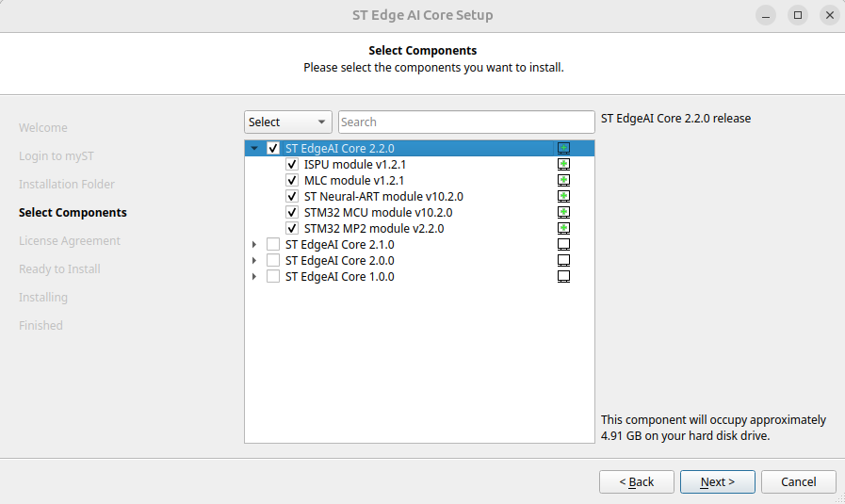Check the ST EdgeAI Core 1.0.0 checkbox
845x504 pixels.
273,277
